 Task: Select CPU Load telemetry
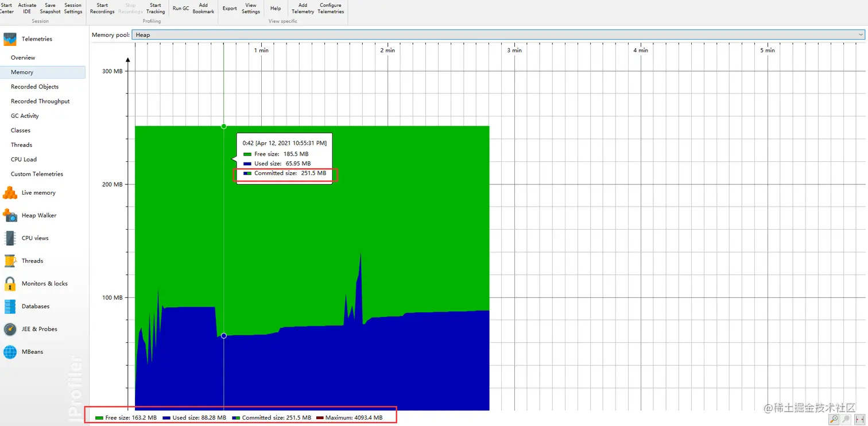[x=24, y=160]
